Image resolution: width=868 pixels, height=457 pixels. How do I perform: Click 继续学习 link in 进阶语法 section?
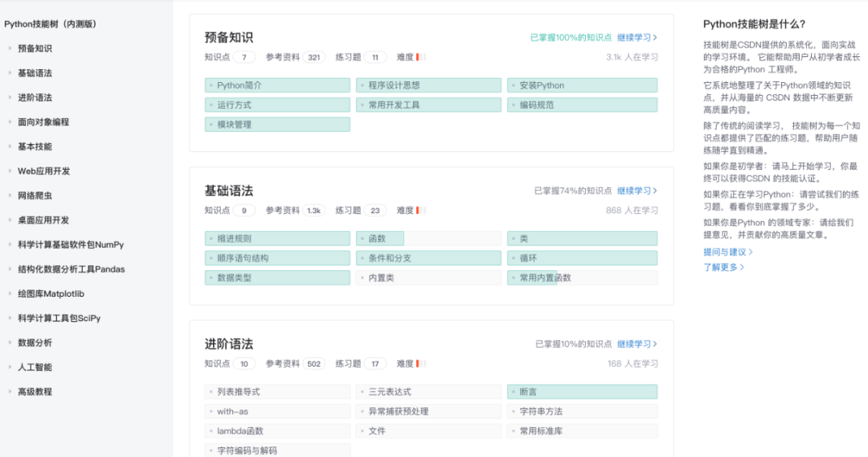pyautogui.click(x=637, y=344)
